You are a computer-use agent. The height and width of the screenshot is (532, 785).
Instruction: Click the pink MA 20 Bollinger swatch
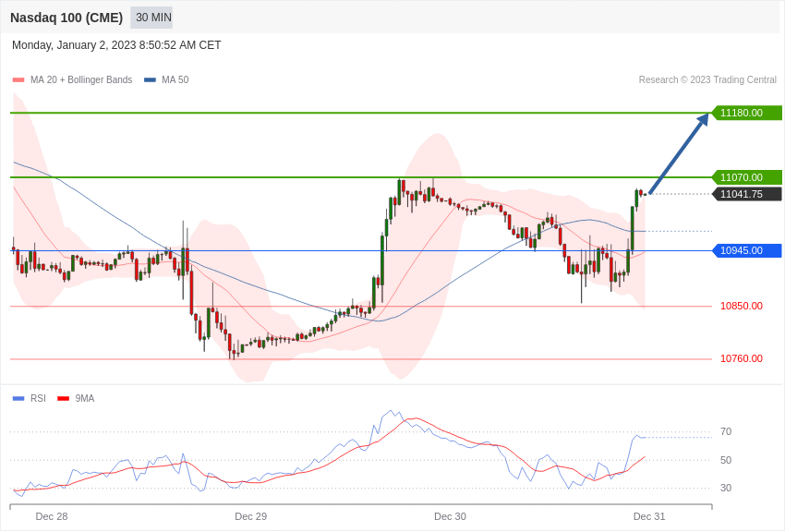point(18,80)
